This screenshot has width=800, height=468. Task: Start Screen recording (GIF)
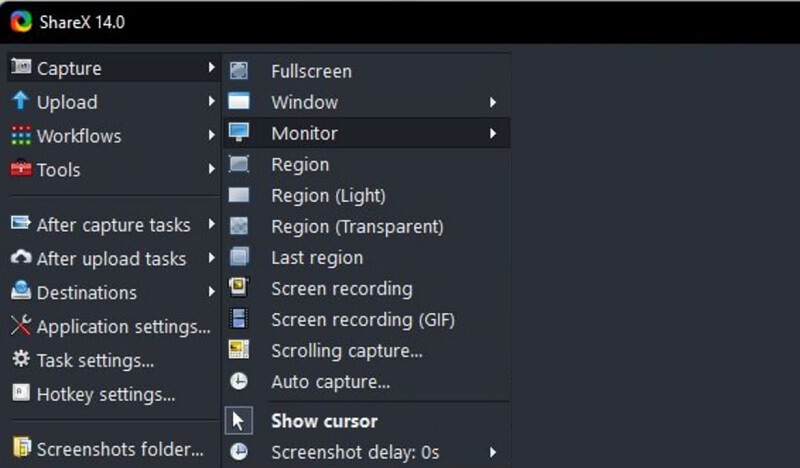click(366, 320)
